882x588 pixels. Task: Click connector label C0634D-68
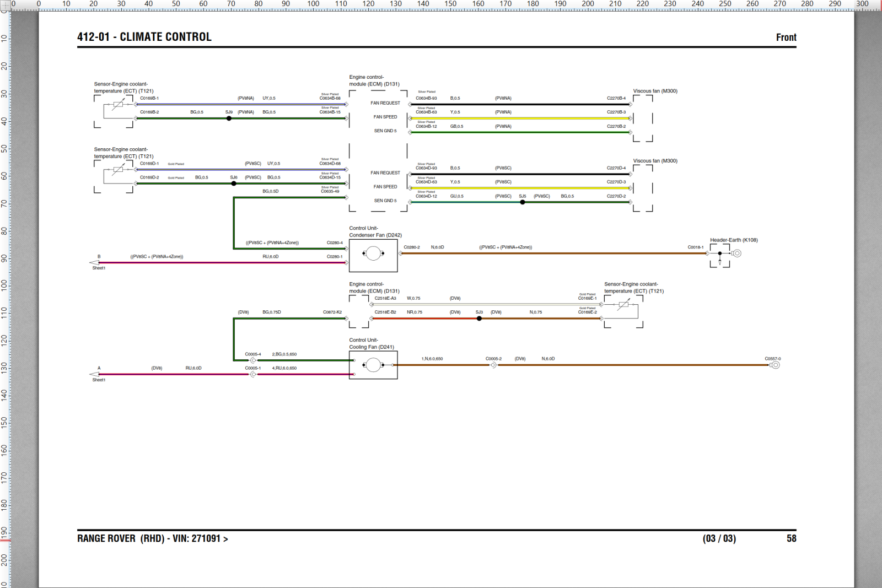330,163
